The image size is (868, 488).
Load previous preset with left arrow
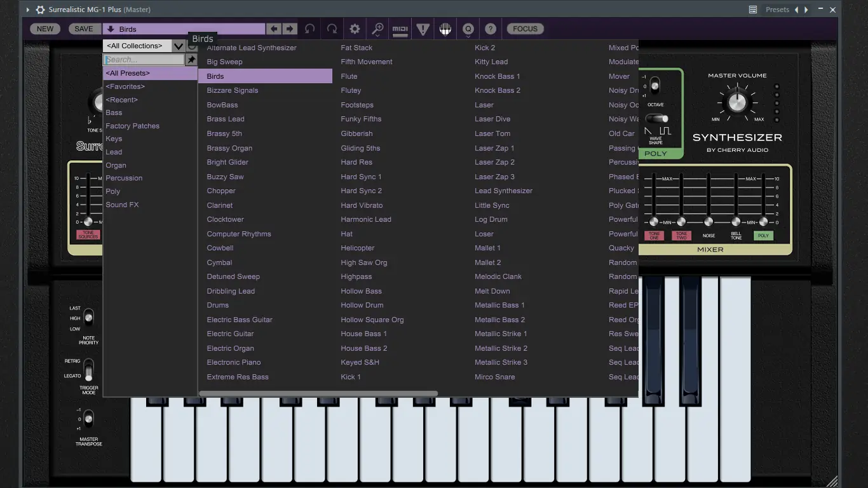point(274,29)
